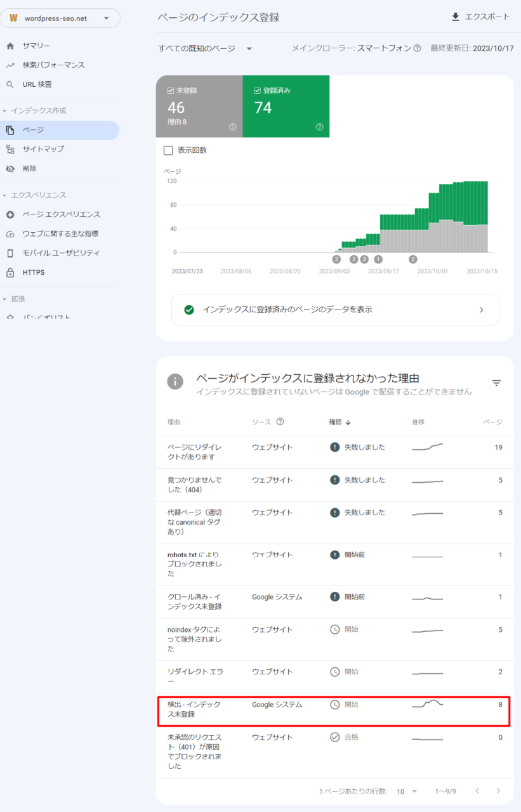Open the robots.txt によりブロックされました row
The width and height of the screenshot is (521, 812).
pos(335,565)
